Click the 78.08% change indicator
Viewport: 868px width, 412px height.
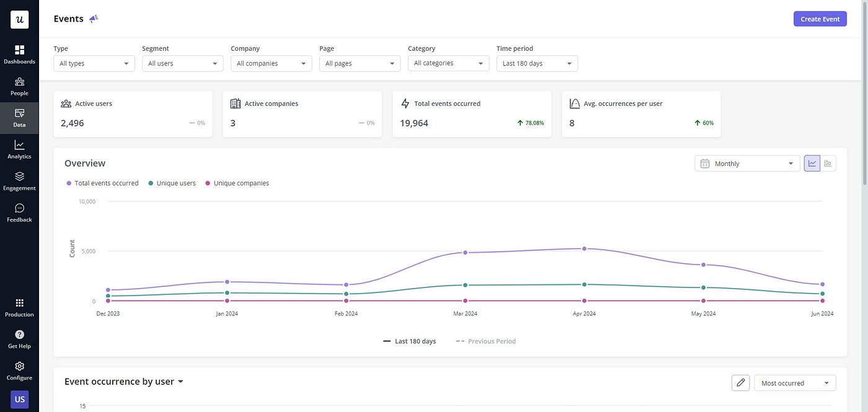[531, 123]
